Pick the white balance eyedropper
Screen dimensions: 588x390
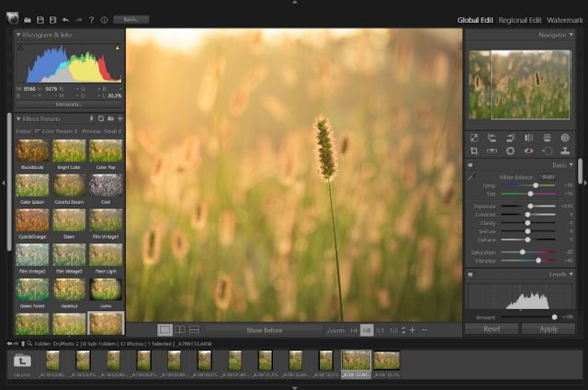click(x=472, y=176)
